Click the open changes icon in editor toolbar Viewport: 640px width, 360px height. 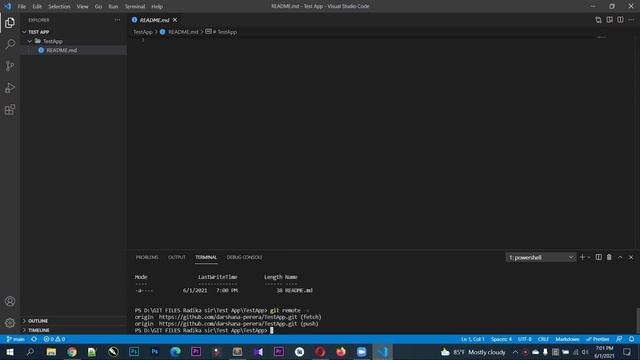[x=598, y=20]
